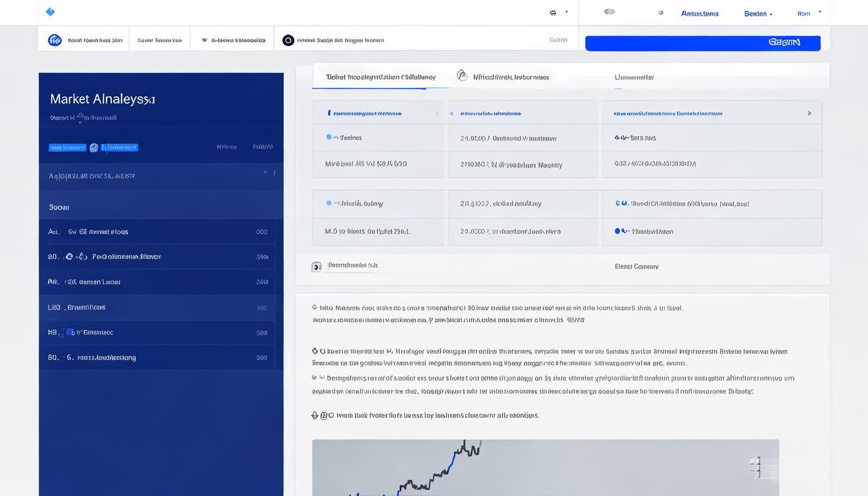Click the round icon between the blue chips
Screen dimensions: 868x496
94,147
